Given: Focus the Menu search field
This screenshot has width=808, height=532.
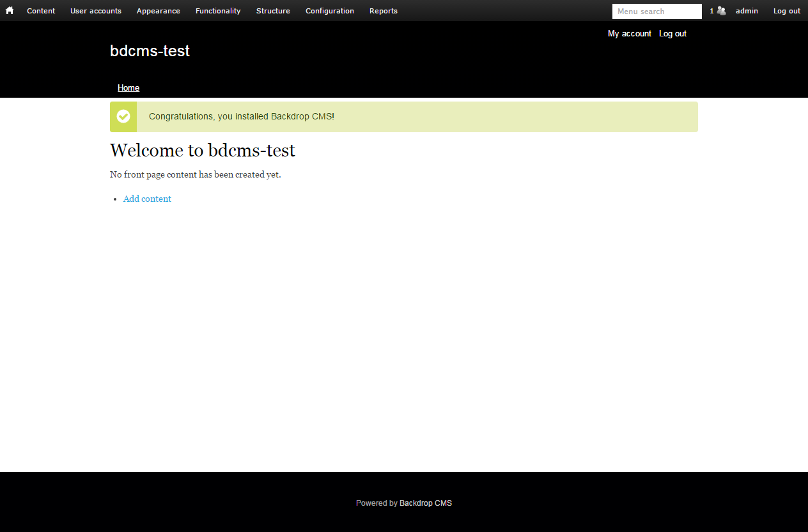Looking at the screenshot, I should (x=657, y=11).
